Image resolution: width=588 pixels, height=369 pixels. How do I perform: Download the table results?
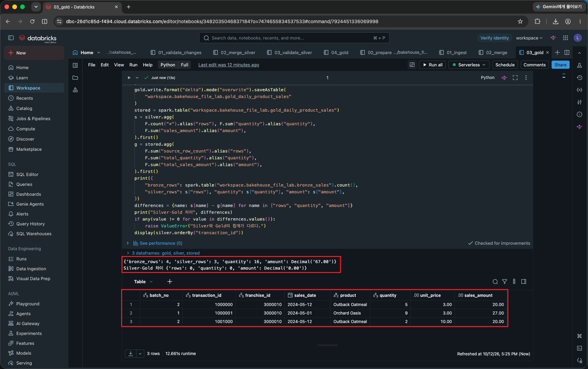coord(131,354)
